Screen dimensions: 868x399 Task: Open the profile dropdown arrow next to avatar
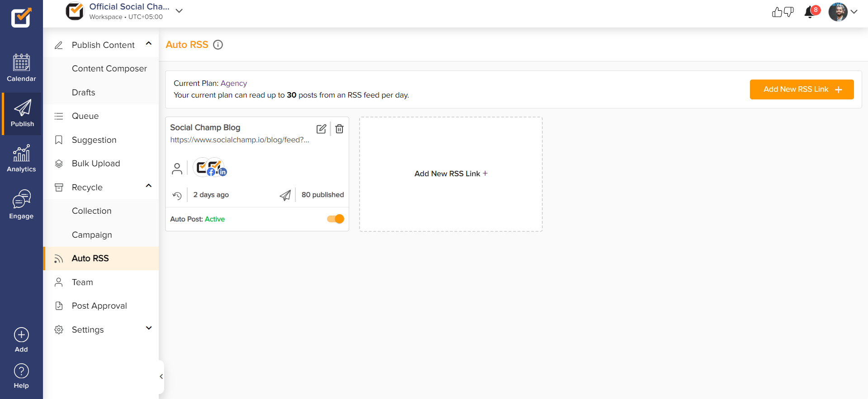point(854,12)
